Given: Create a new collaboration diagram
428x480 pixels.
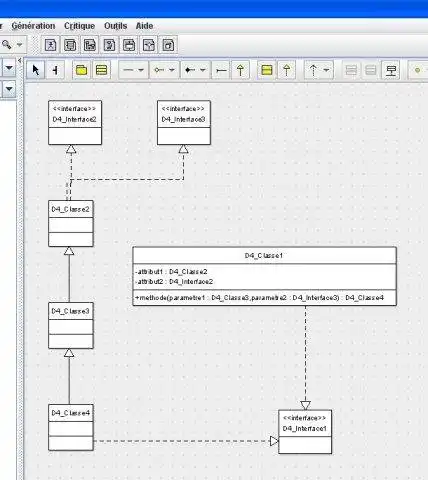Looking at the screenshot, I should (109, 45).
